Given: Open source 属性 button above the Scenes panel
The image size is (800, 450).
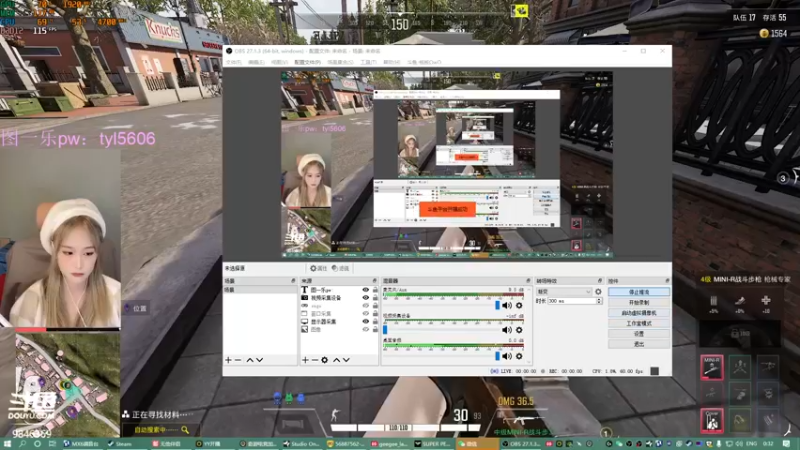Looking at the screenshot, I should (318, 268).
